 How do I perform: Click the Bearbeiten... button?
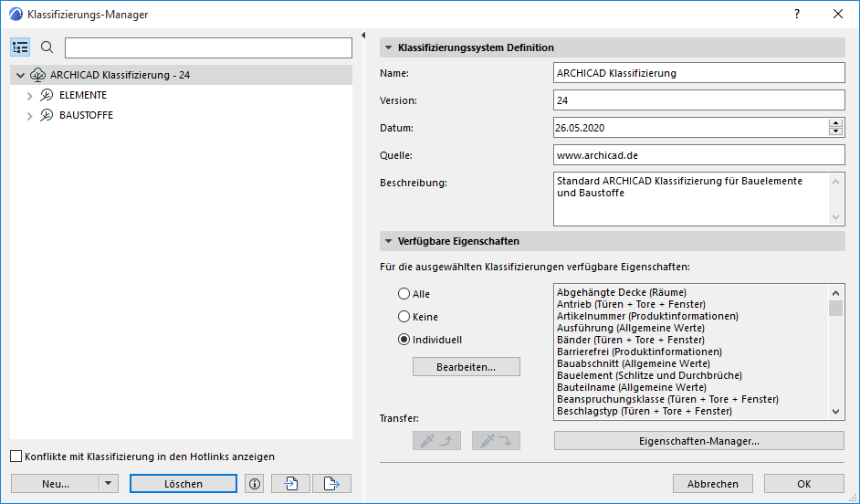point(467,367)
